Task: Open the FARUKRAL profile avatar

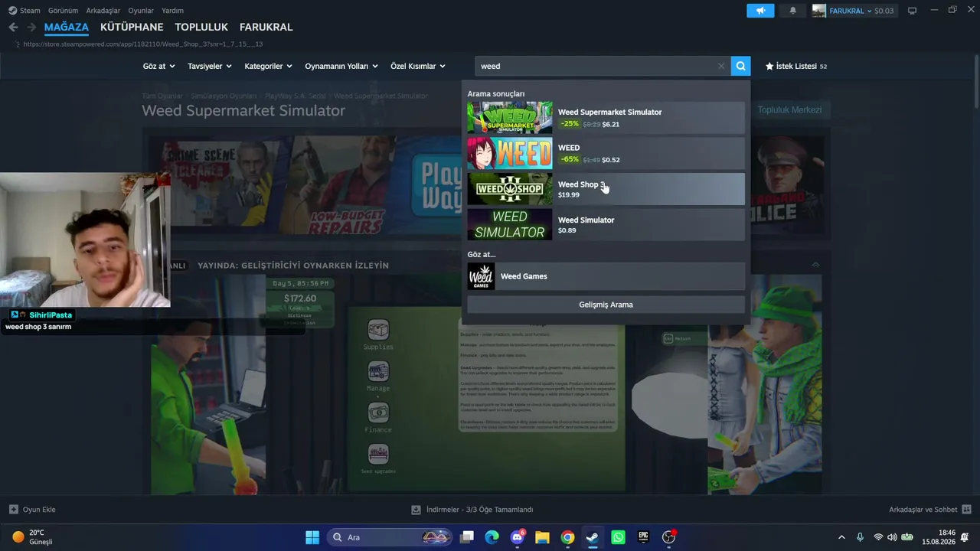Action: 819,11
